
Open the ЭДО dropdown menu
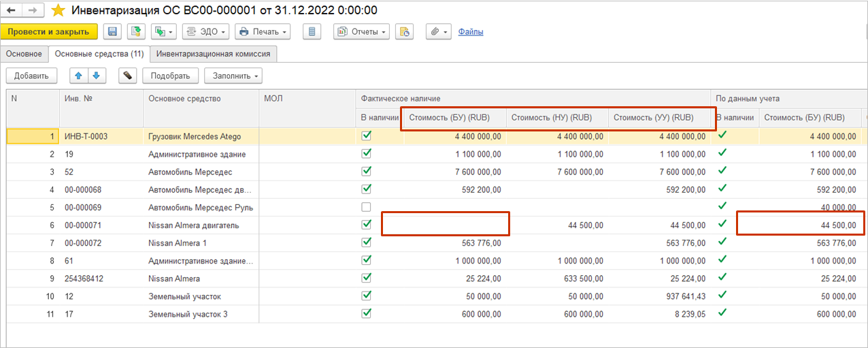pyautogui.click(x=205, y=31)
